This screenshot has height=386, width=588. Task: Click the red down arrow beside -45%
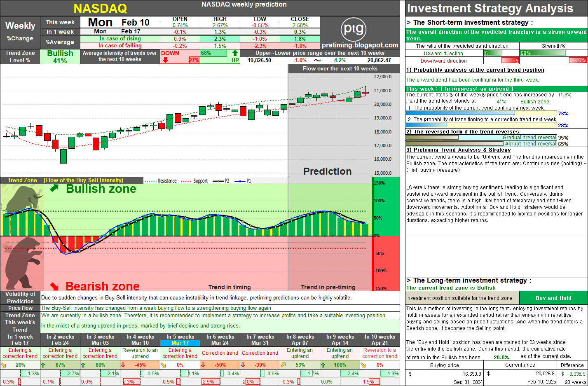pos(123,365)
